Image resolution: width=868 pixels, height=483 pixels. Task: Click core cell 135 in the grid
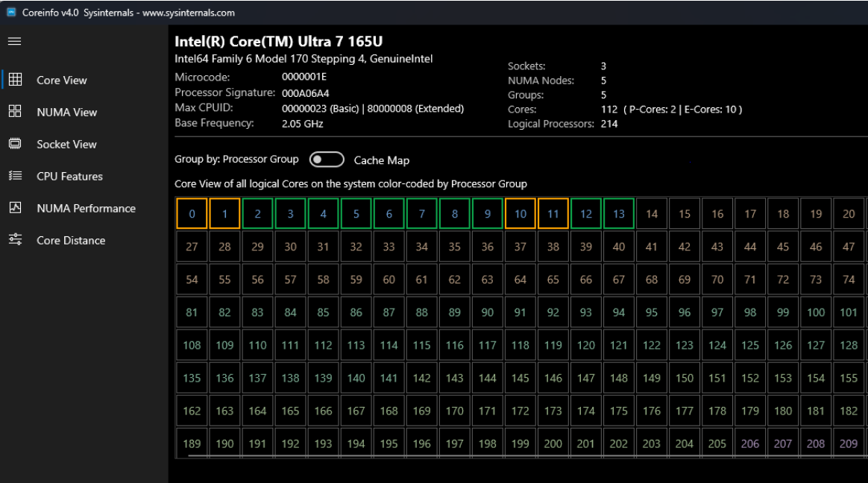coord(191,378)
